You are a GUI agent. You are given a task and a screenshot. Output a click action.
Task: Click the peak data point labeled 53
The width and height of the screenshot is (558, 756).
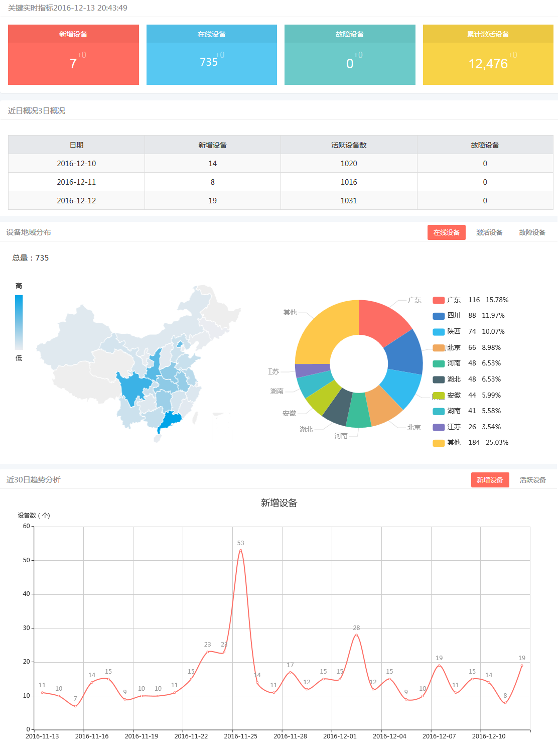click(x=241, y=550)
